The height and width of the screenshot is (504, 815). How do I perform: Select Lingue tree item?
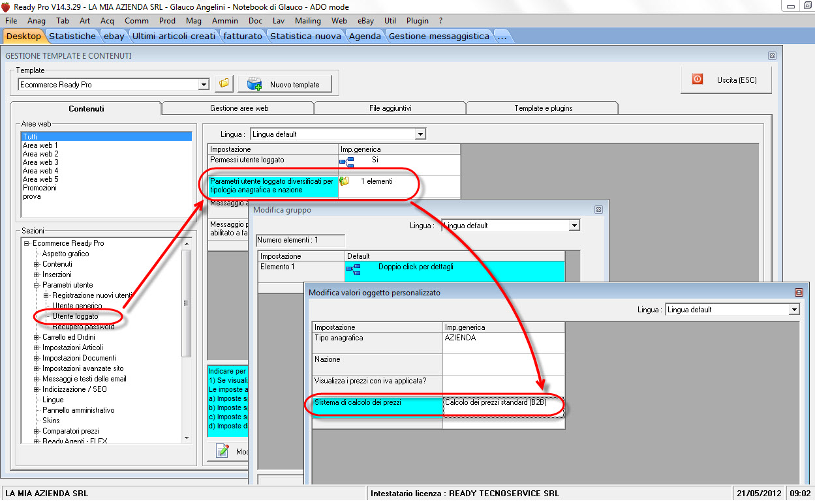54,400
